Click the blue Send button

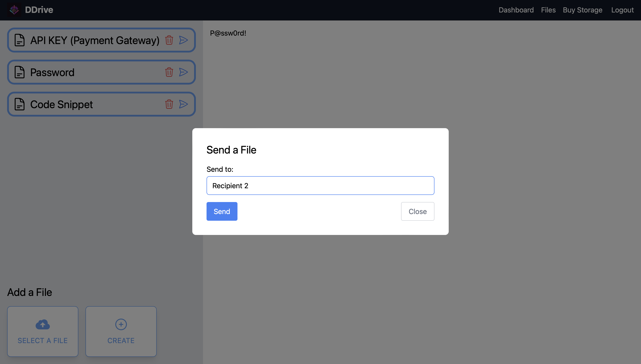coord(222,212)
